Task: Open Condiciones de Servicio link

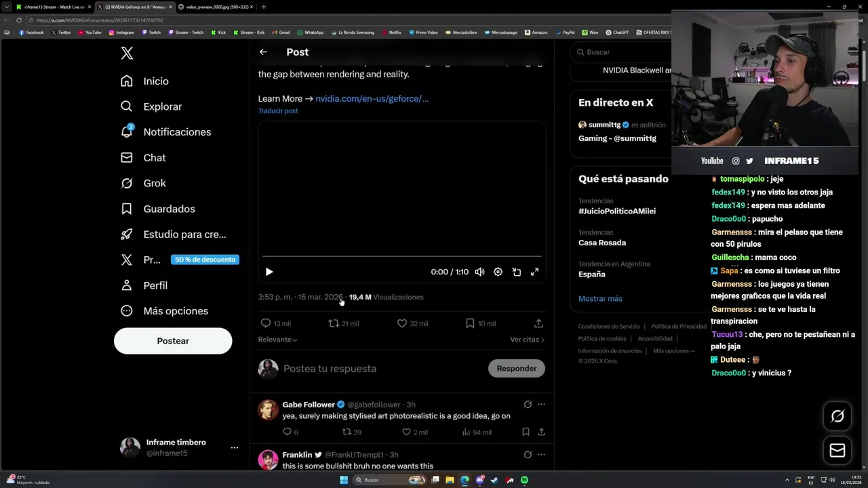Action: pyautogui.click(x=609, y=327)
